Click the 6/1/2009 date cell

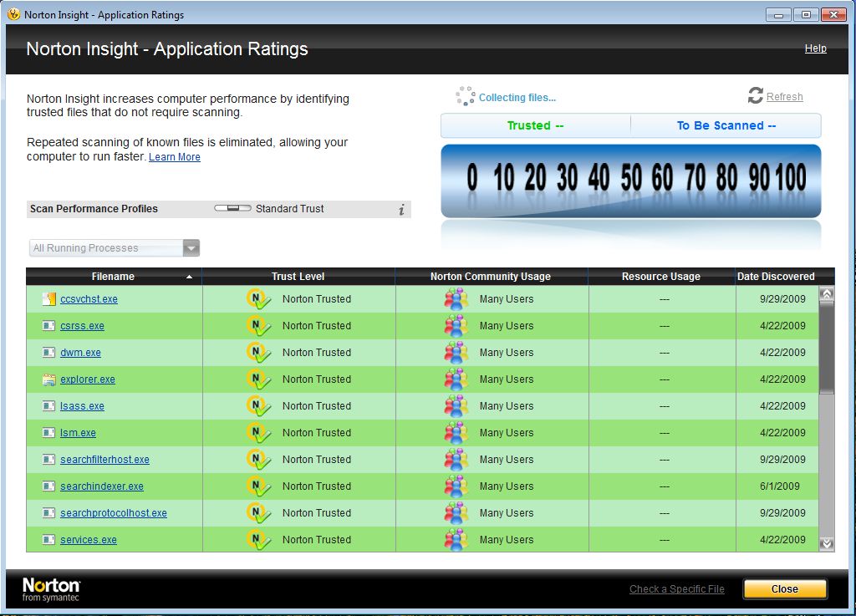[x=780, y=486]
